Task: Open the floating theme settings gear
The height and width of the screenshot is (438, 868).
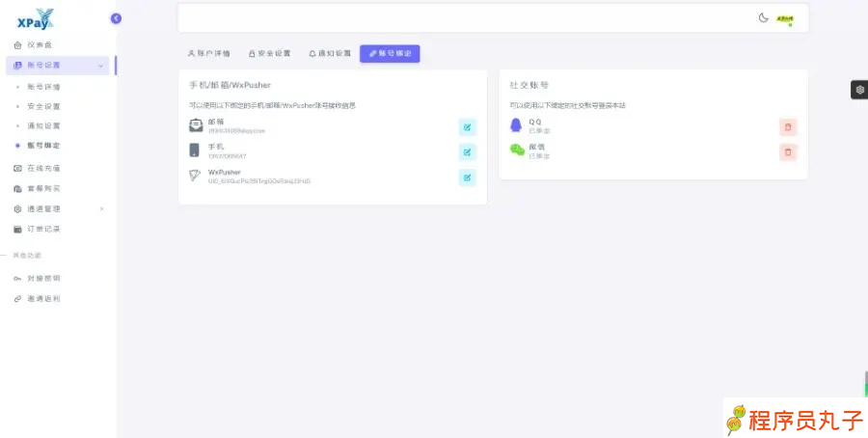Action: tap(859, 90)
